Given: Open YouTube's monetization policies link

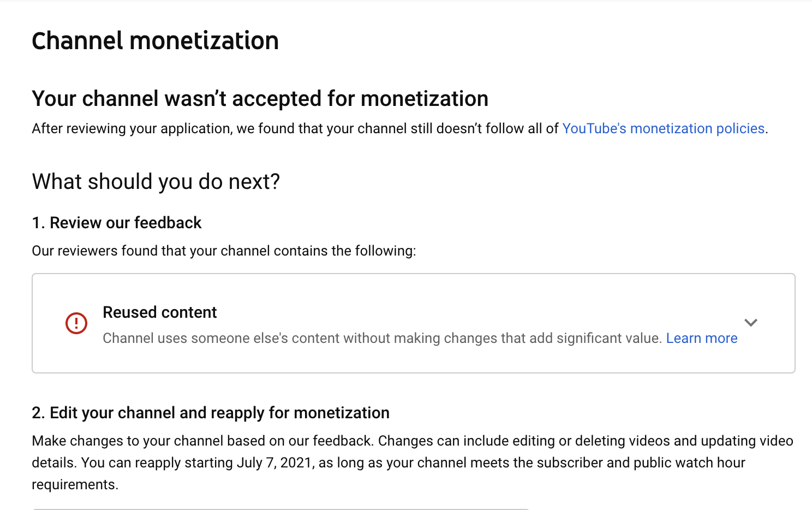Looking at the screenshot, I should (x=663, y=128).
